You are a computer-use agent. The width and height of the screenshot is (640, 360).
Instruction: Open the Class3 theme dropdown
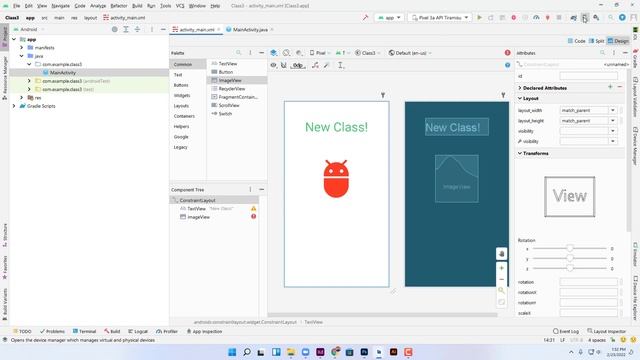tap(367, 53)
